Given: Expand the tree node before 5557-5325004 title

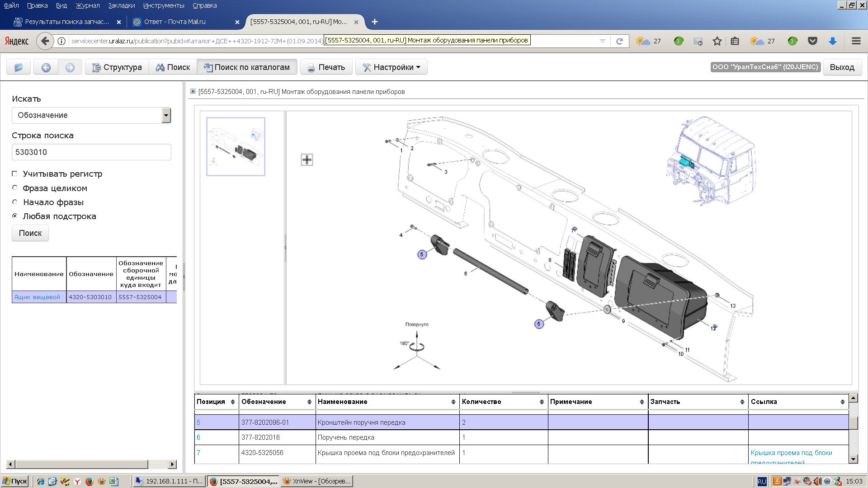Looking at the screenshot, I should (193, 91).
